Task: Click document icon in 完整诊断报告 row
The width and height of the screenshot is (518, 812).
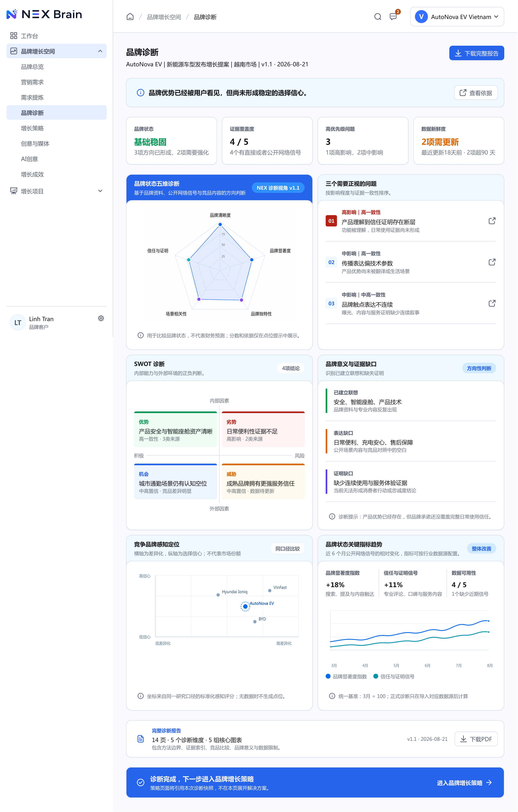Action: pyautogui.click(x=141, y=739)
